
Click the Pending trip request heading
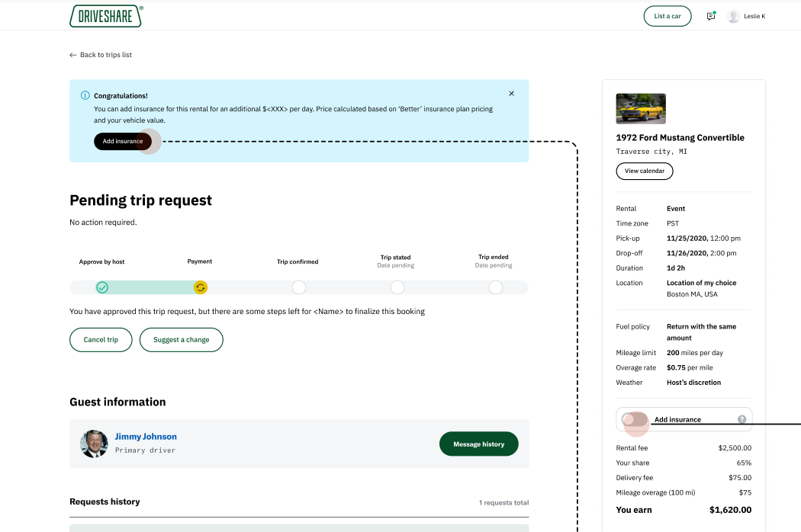pos(140,200)
